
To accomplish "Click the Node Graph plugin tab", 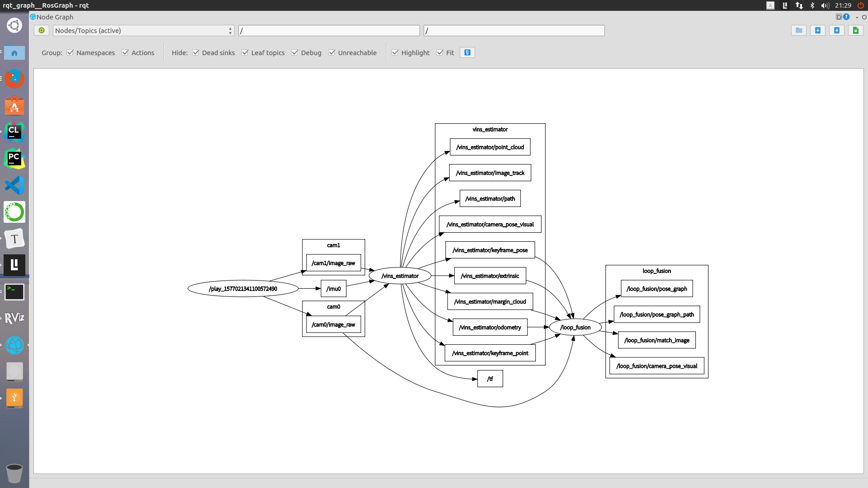I will tap(51, 17).
